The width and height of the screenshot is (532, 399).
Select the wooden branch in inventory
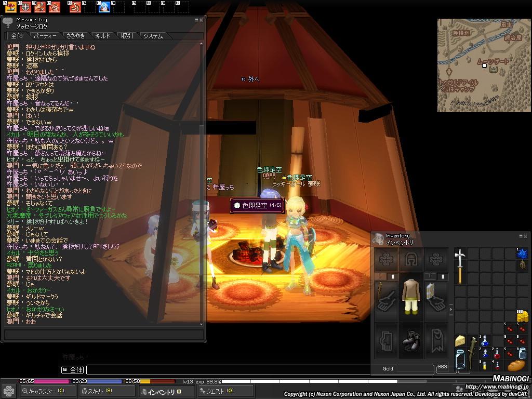(472, 353)
